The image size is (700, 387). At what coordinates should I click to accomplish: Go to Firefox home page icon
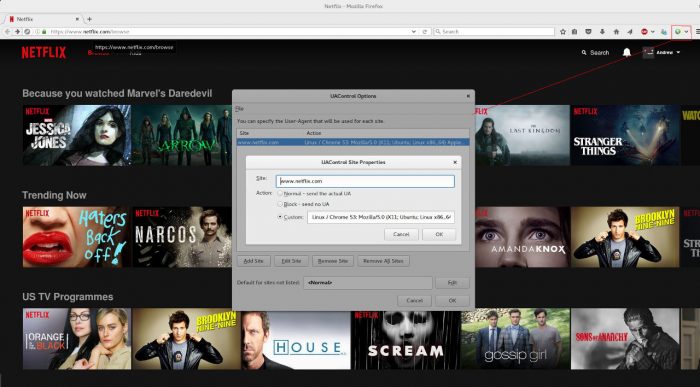tap(616, 32)
